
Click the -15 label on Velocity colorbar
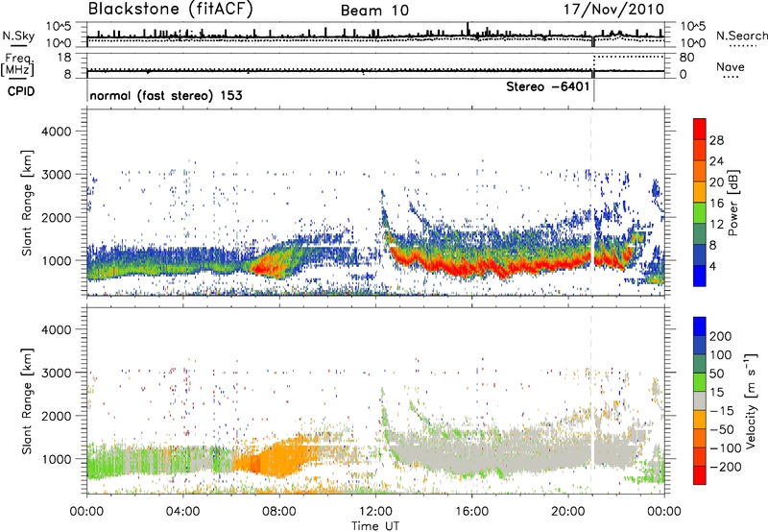click(x=722, y=411)
